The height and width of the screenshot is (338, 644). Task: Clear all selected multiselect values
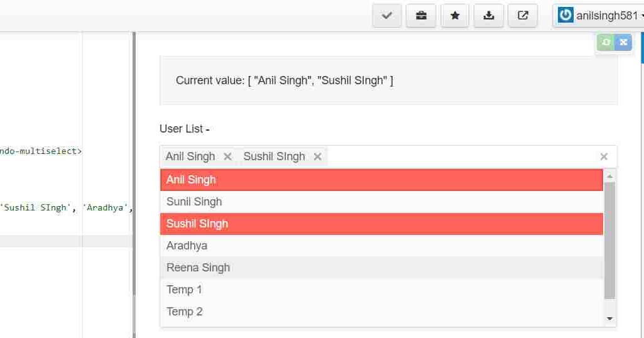604,156
